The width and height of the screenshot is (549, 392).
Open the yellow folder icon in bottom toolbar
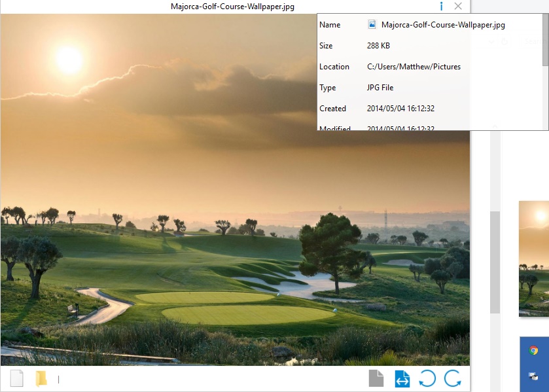coord(41,379)
